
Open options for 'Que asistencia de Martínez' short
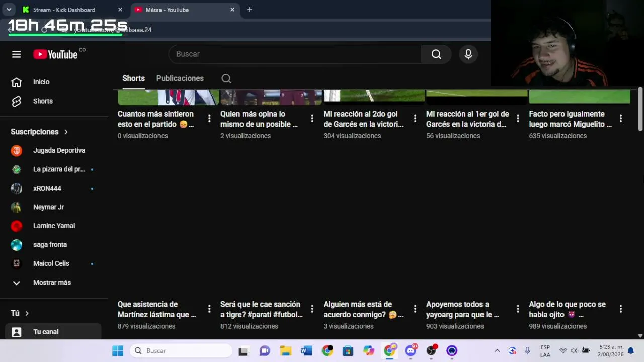[x=209, y=309]
